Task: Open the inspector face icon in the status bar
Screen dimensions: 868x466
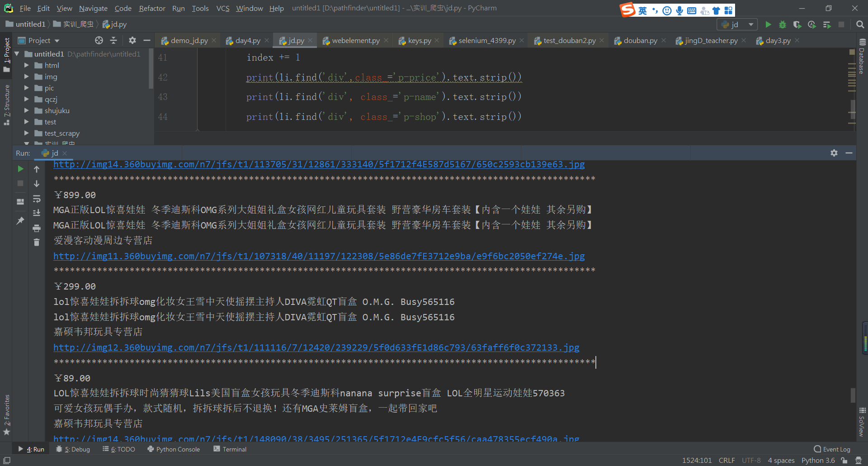Action: [x=859, y=460]
